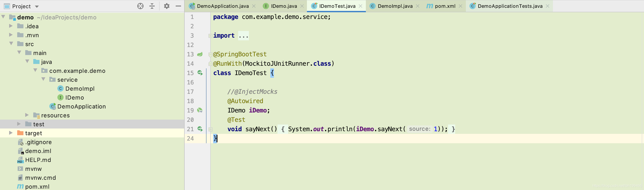644x190 pixels.
Task: Click the commented //@InjectMocks line
Action: click(252, 92)
